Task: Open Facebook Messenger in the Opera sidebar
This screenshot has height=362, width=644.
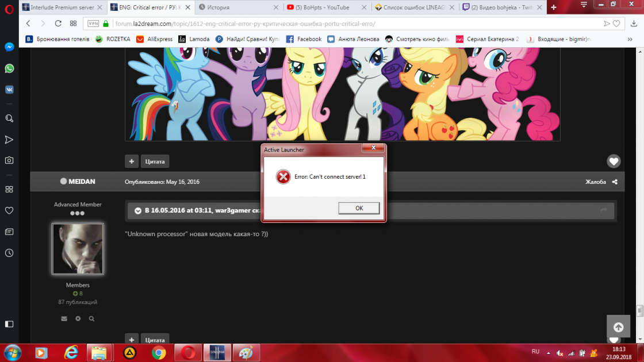Action: [x=9, y=47]
